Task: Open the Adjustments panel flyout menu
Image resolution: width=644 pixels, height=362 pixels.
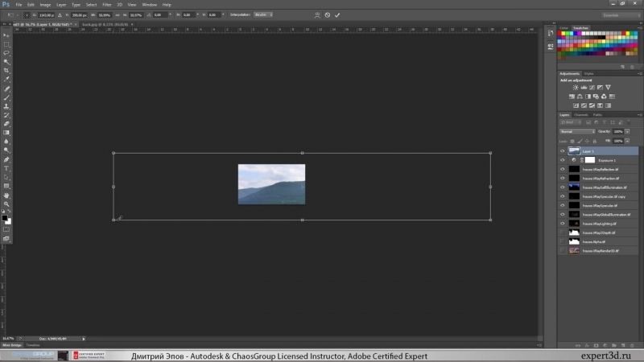Action: point(639,73)
